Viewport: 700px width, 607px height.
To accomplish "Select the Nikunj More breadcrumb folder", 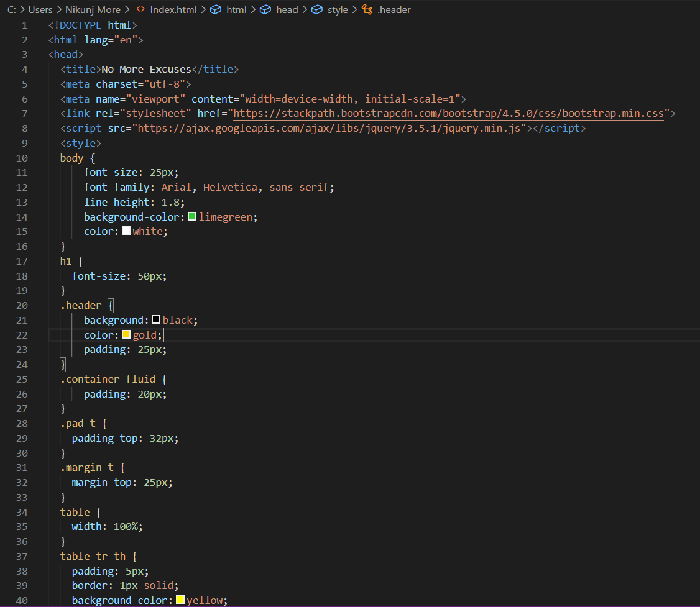I will [93, 9].
